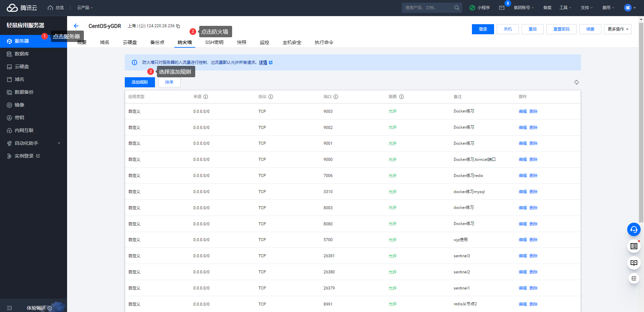Click the search magnifier icon

point(457,8)
